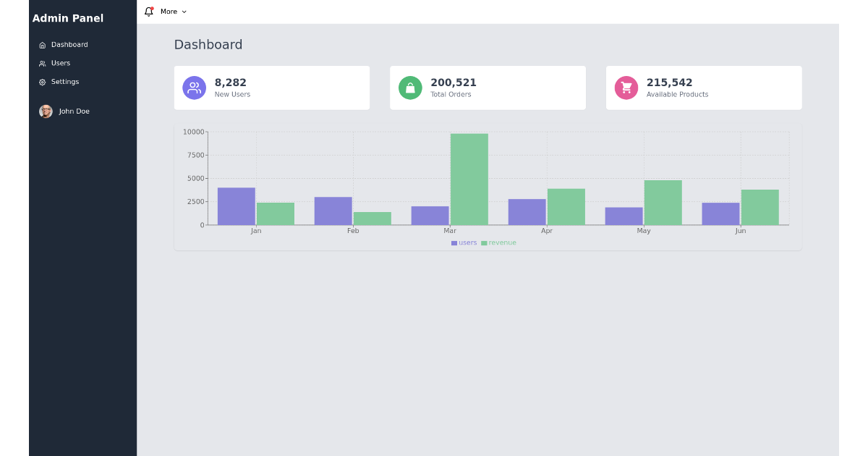
Task: Click the tall March revenue bar in the chart
Action: [469, 177]
